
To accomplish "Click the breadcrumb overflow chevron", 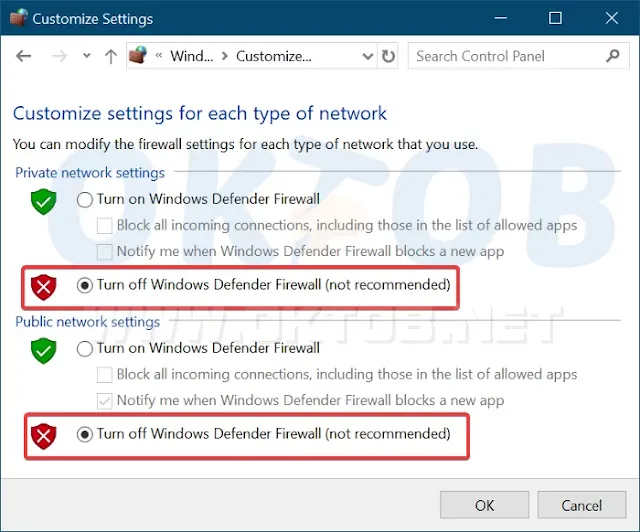I will [159, 56].
